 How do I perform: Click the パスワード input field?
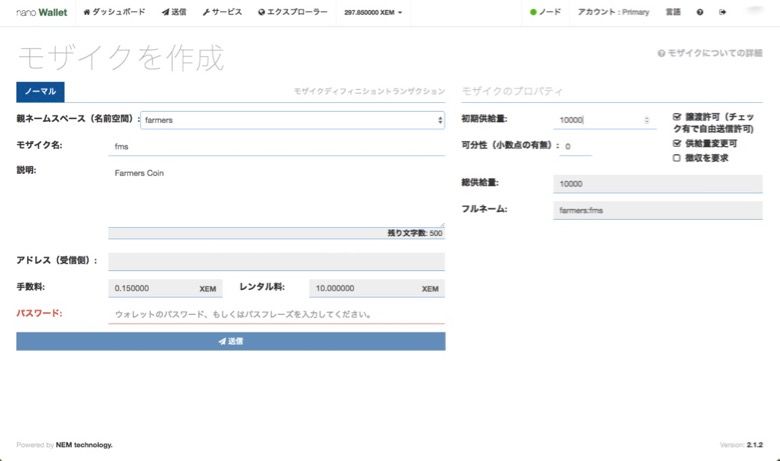pos(276,314)
